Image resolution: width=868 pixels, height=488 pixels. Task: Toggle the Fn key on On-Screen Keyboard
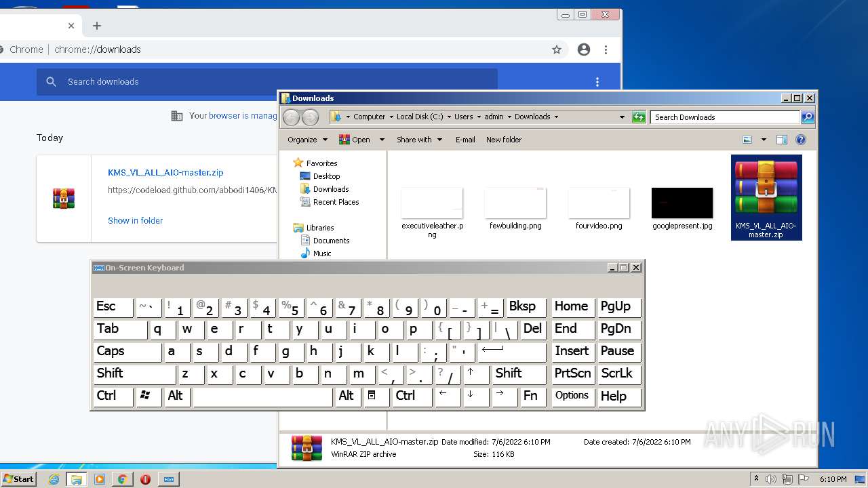coord(533,396)
